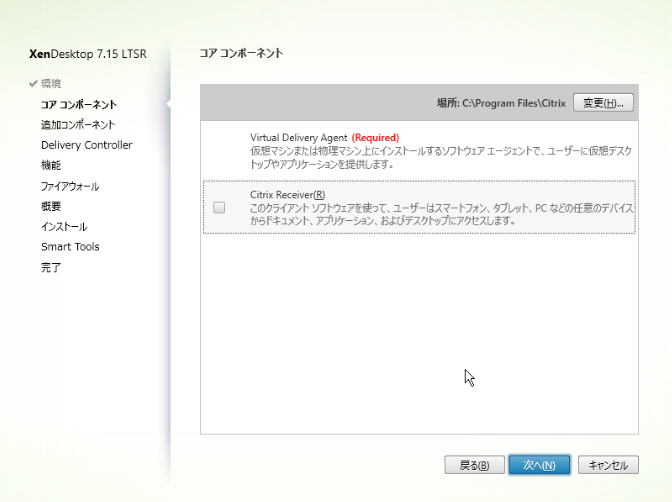The height and width of the screenshot is (502, 672).
Task: Open the 追加コンポーネント step
Action: click(x=78, y=125)
